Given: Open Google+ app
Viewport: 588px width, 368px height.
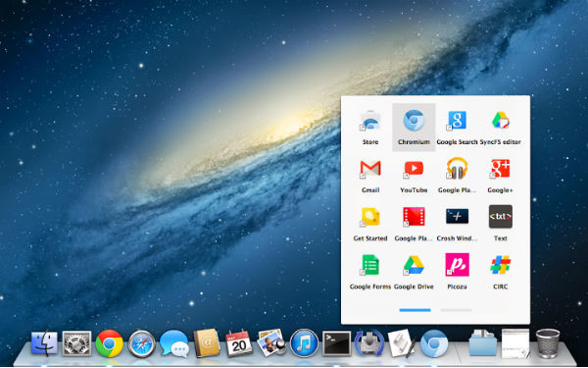Looking at the screenshot, I should (x=500, y=169).
